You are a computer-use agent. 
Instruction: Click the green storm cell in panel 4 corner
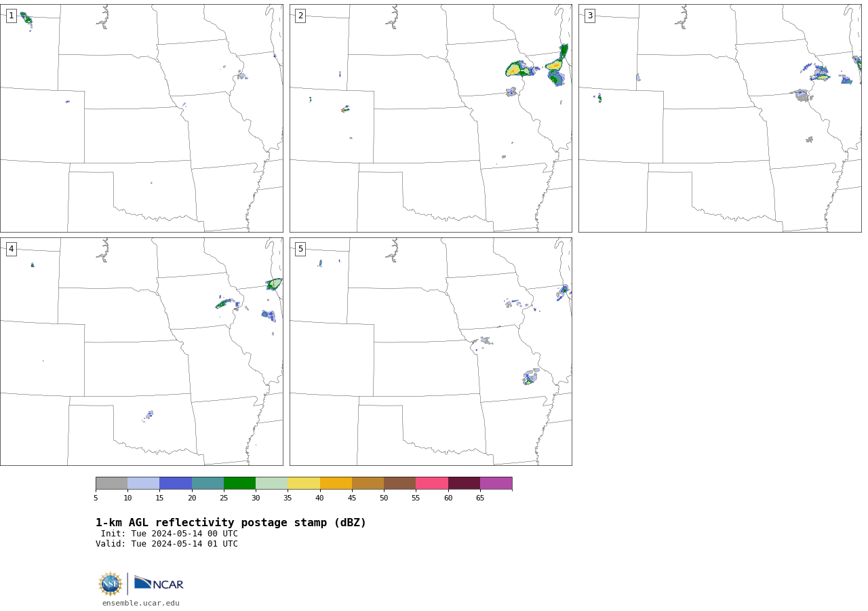coord(275,284)
